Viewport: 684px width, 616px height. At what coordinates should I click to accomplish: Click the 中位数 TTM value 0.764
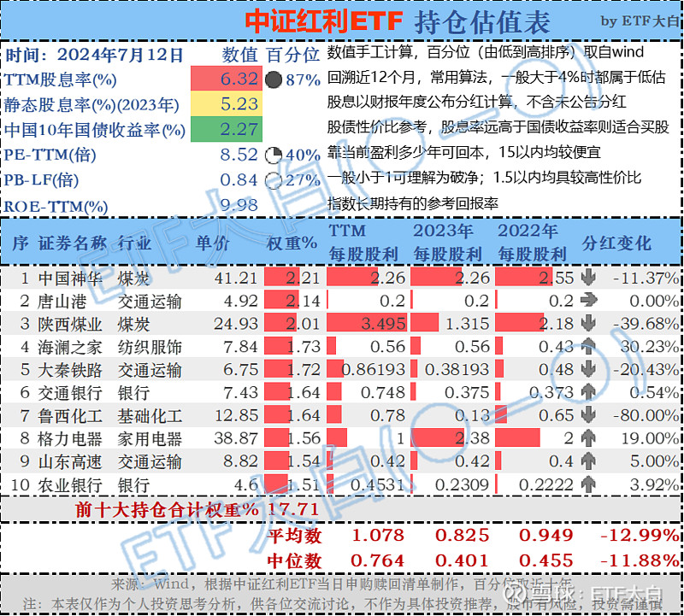[x=378, y=560]
